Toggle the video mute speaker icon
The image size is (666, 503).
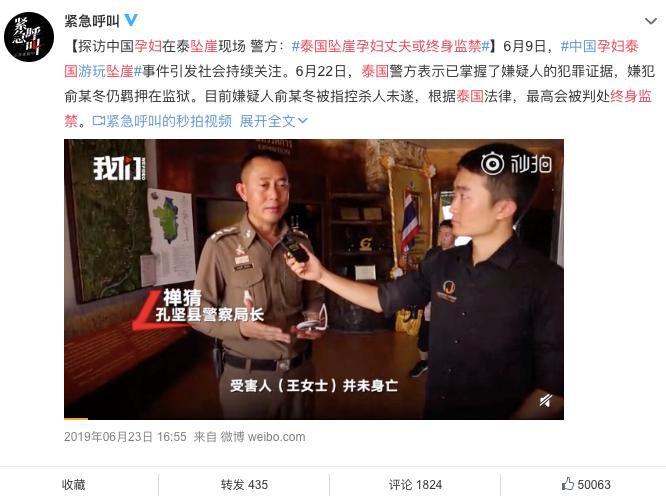click(x=546, y=400)
